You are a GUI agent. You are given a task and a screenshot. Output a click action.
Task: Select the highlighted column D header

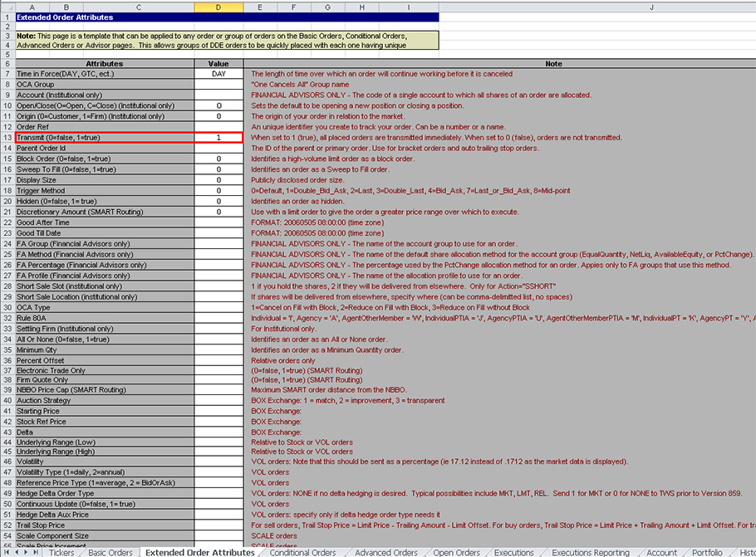click(218, 7)
